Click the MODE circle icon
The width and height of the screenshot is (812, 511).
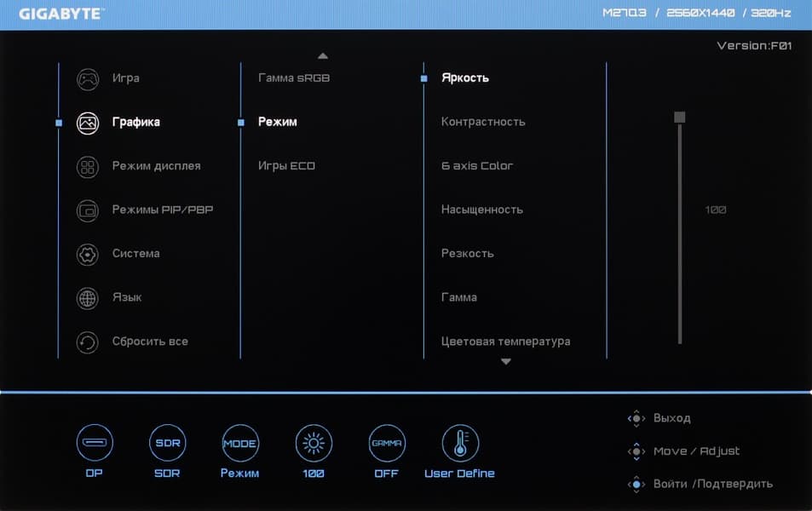239,443
